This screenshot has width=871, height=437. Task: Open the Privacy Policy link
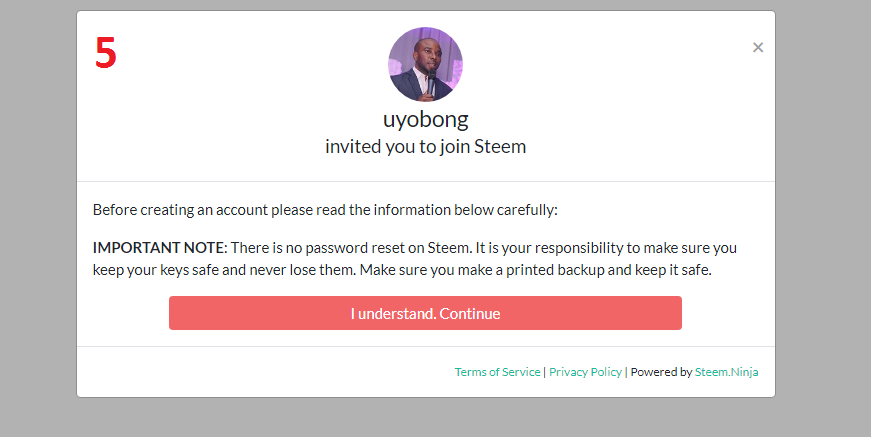pos(585,372)
